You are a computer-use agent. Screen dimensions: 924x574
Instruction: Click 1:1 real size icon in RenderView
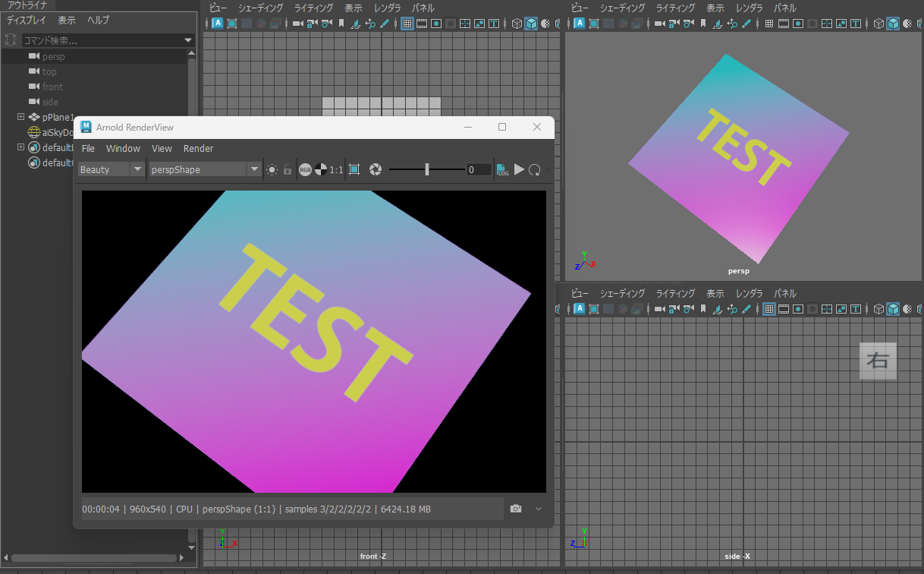pos(337,169)
